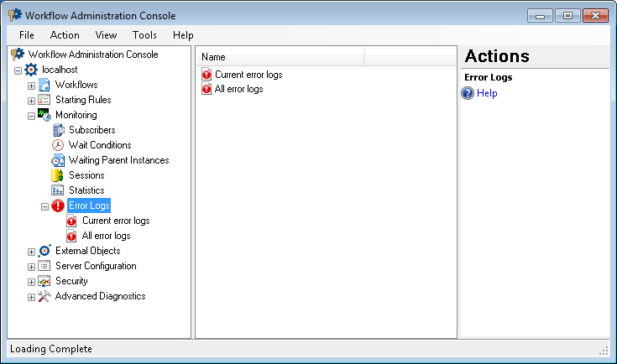Click the Subscribers icon in tree
This screenshot has width=617, height=364.
click(x=58, y=130)
